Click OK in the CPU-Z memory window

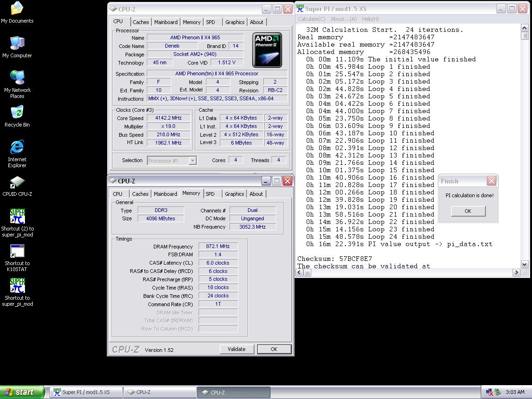(274, 349)
